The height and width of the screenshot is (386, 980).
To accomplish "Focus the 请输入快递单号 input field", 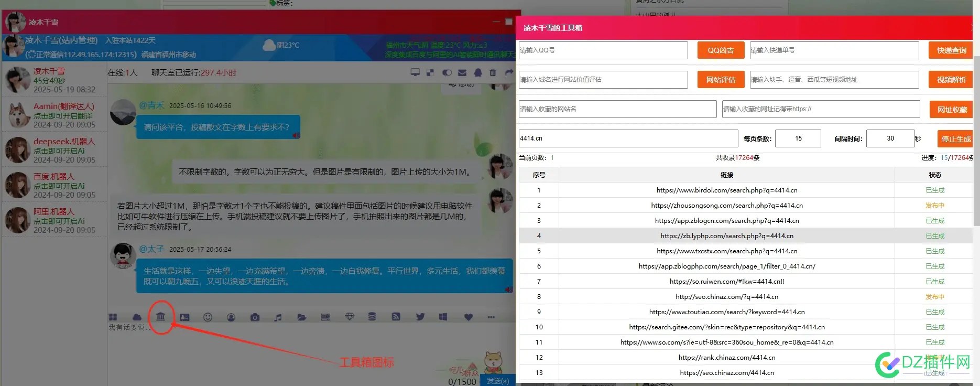I will tap(834, 50).
